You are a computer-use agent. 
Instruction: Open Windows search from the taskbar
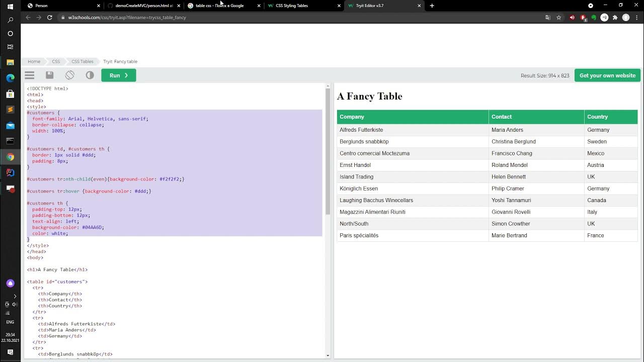click(x=10, y=20)
